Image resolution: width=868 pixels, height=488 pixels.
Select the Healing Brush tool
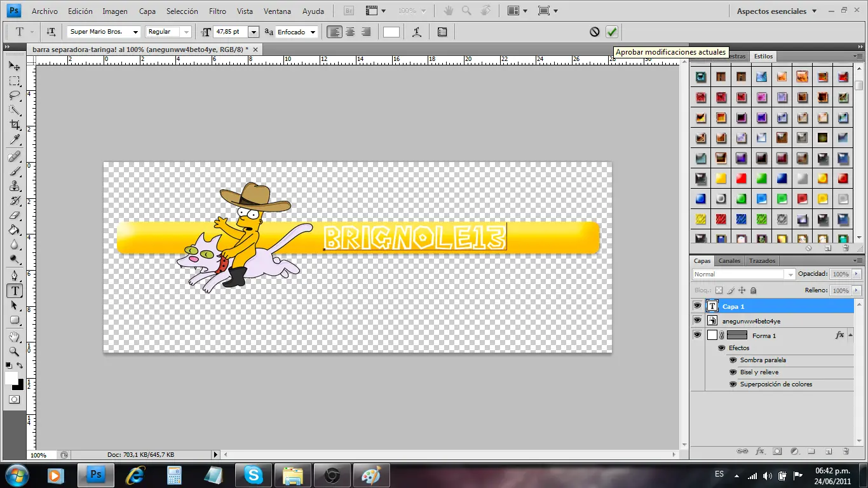14,156
